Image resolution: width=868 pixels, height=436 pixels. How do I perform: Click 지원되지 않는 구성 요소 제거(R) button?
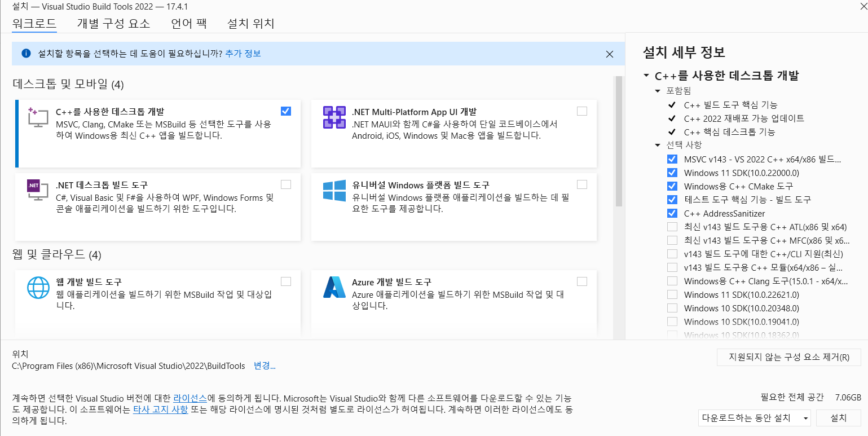(789, 357)
